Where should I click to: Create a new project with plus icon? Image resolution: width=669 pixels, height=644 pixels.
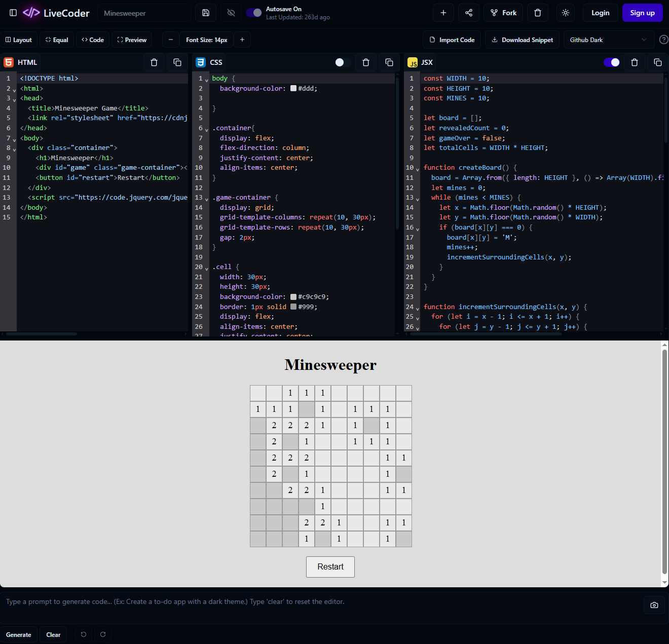pos(443,13)
